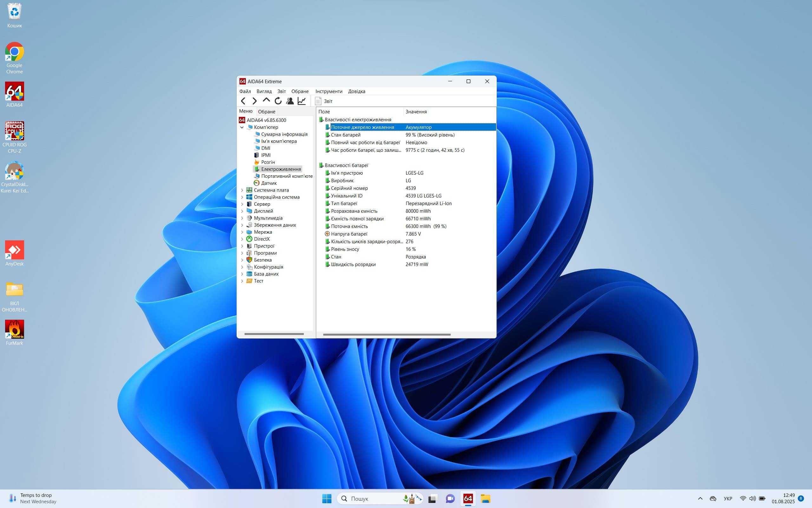Click the Поле column header
The image size is (812, 508).
tap(360, 111)
